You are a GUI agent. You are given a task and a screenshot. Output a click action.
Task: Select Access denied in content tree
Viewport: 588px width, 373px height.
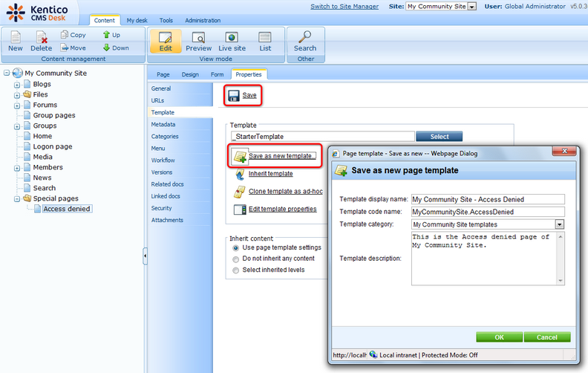(x=66, y=209)
